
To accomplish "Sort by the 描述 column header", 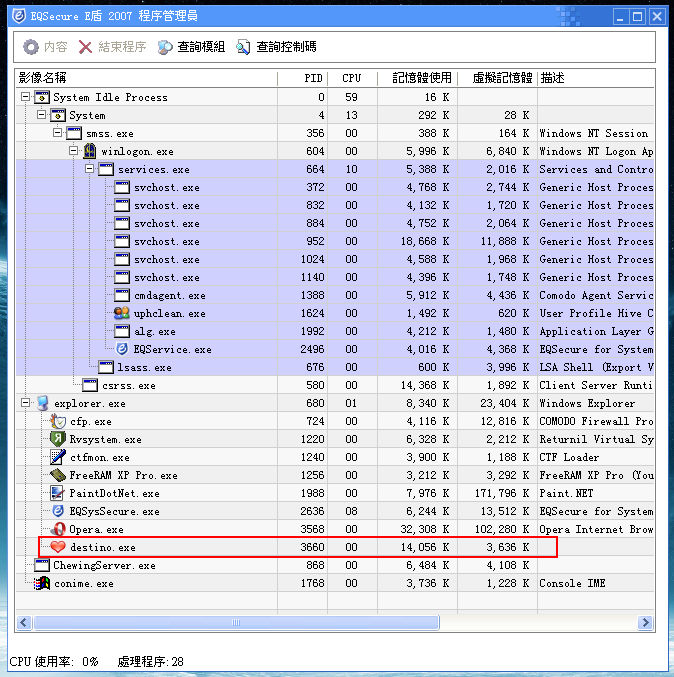I will click(x=596, y=78).
